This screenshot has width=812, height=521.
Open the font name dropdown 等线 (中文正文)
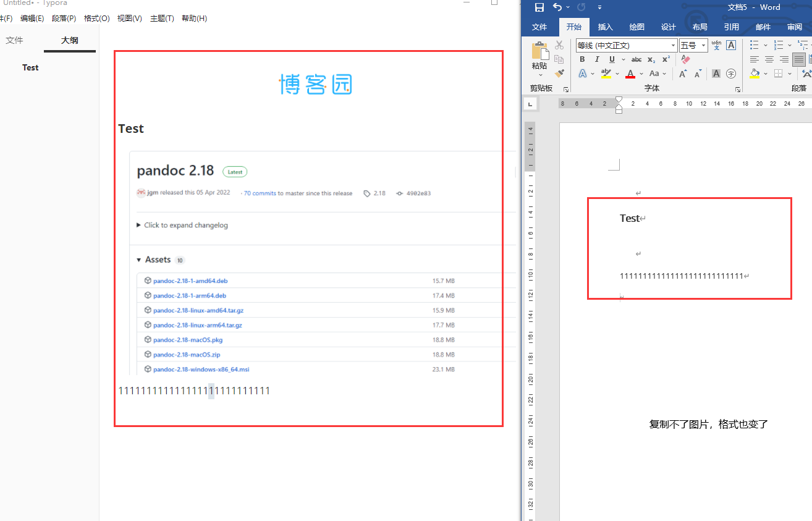pyautogui.click(x=674, y=46)
